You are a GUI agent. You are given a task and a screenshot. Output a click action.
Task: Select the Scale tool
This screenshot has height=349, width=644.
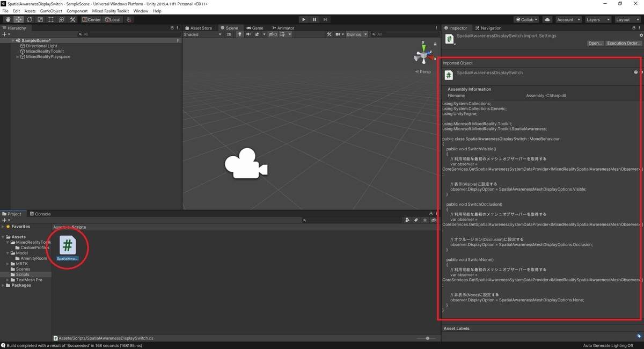[40, 19]
